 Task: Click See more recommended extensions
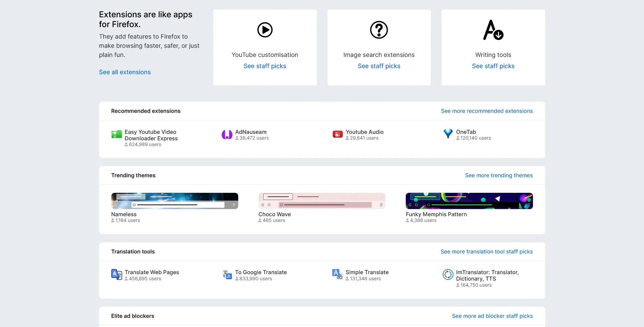[487, 111]
